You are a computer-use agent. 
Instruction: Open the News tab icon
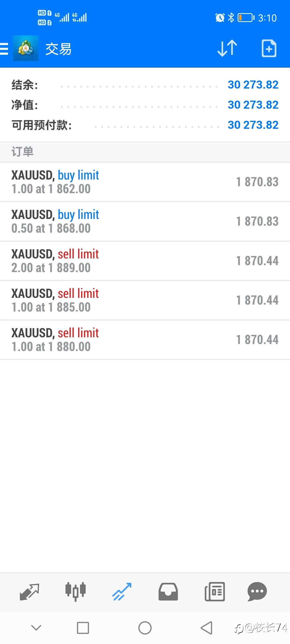[215, 592]
